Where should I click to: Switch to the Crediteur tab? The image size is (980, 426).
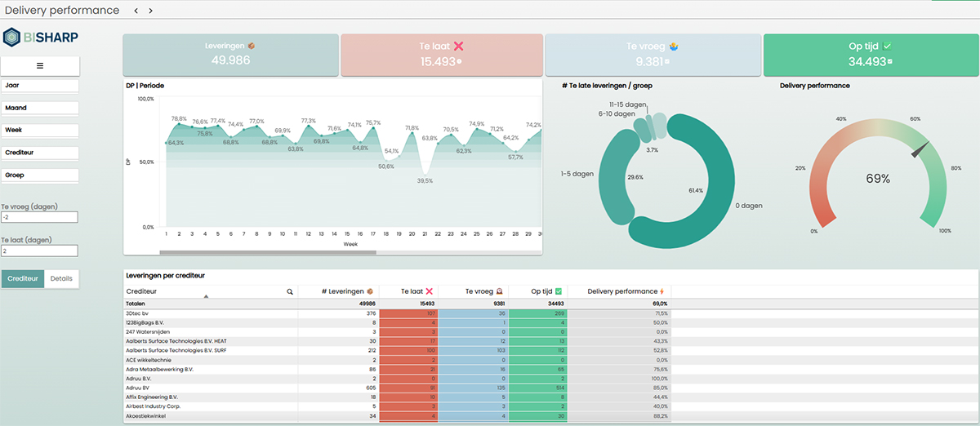click(23, 278)
